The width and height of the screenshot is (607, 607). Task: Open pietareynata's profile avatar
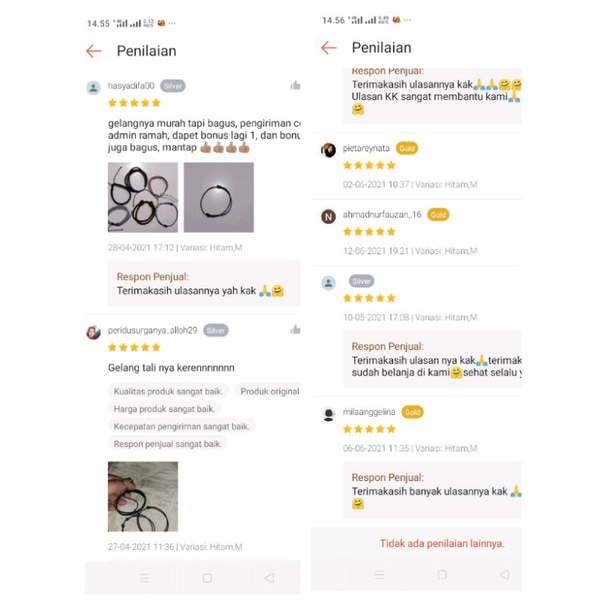(x=328, y=150)
